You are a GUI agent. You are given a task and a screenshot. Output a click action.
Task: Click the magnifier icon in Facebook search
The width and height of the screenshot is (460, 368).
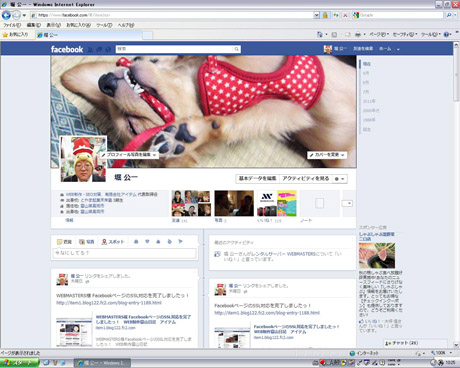pyautogui.click(x=236, y=49)
